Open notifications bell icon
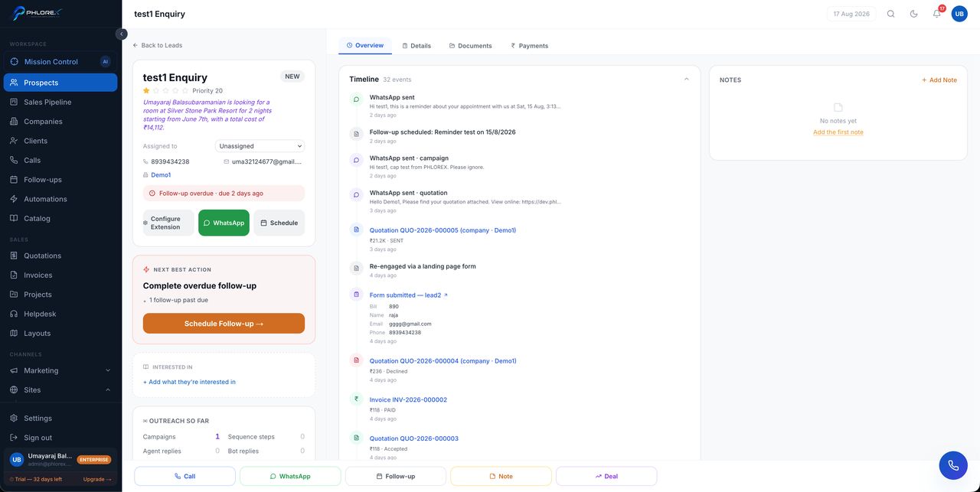 tap(936, 14)
